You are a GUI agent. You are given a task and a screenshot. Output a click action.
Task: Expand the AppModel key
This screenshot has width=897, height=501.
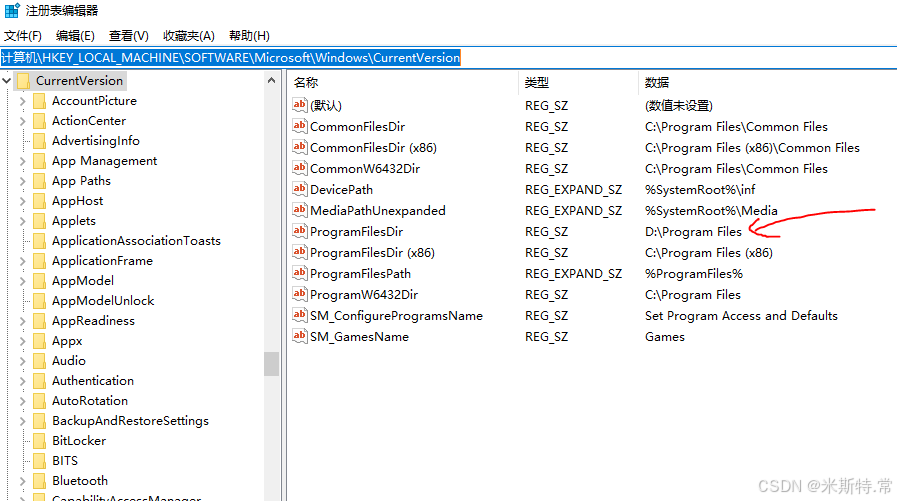22,281
